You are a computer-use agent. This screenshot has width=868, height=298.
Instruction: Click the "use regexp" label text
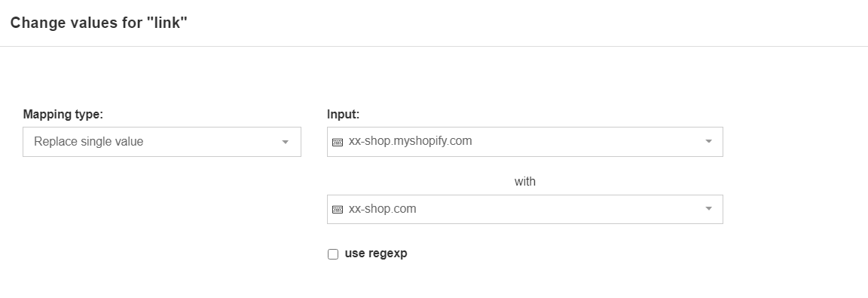point(376,253)
